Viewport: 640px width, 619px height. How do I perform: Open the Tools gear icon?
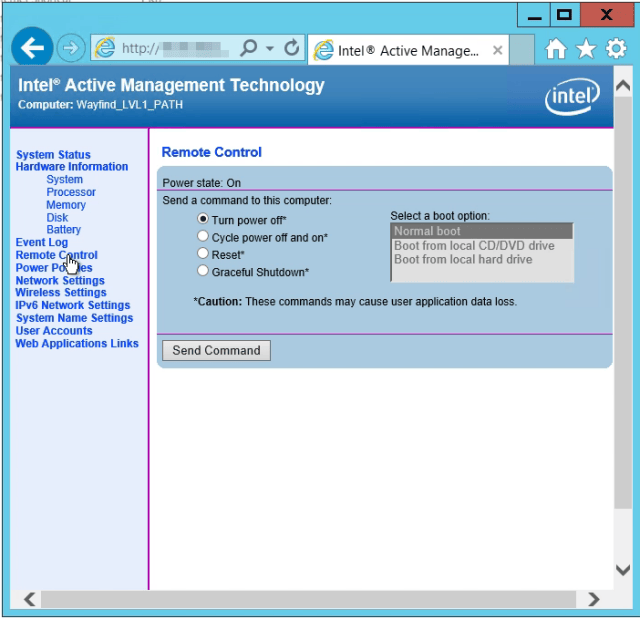(x=616, y=49)
